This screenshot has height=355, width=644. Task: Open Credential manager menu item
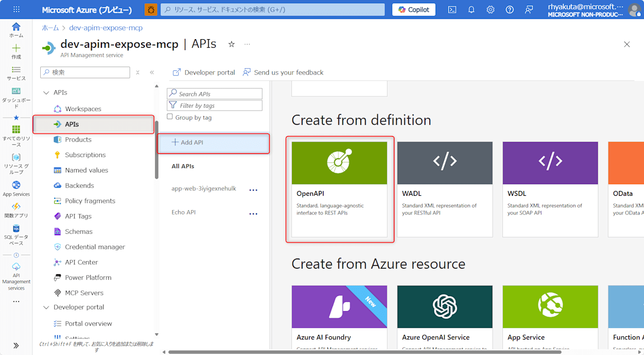94,247
